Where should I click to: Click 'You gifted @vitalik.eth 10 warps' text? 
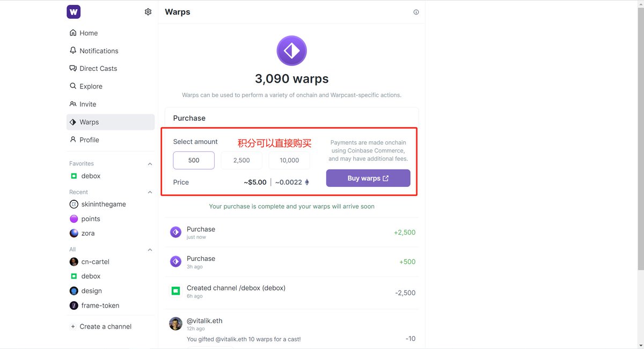point(244,339)
